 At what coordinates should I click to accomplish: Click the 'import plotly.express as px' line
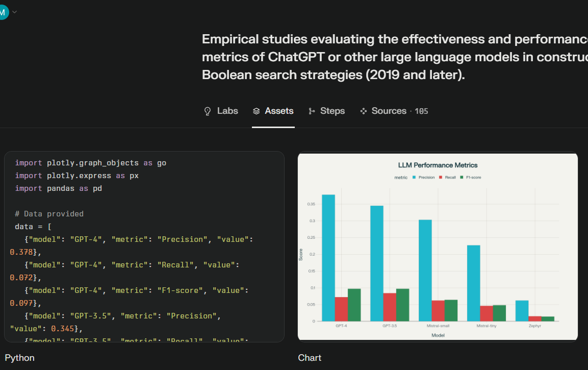point(77,176)
